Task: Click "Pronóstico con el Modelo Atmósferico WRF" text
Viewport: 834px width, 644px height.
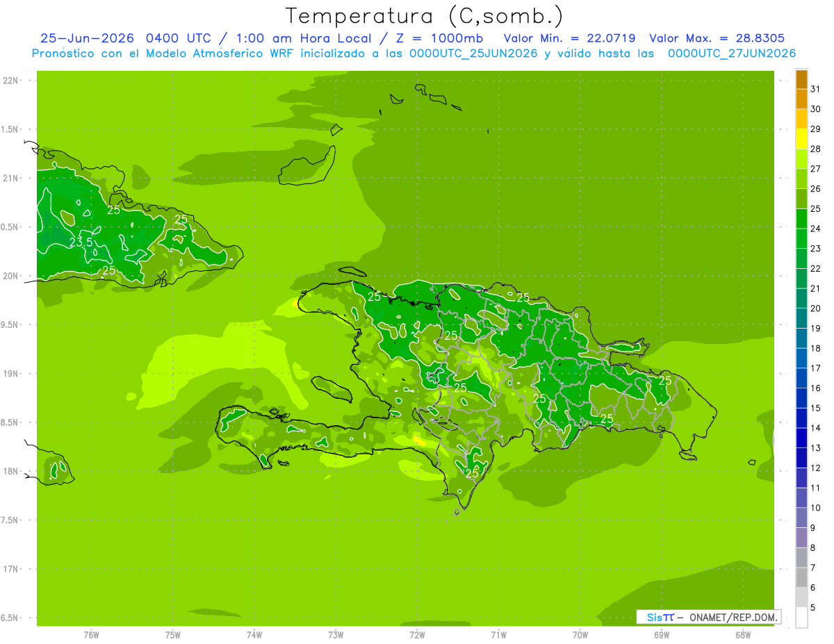Action: tap(164, 53)
